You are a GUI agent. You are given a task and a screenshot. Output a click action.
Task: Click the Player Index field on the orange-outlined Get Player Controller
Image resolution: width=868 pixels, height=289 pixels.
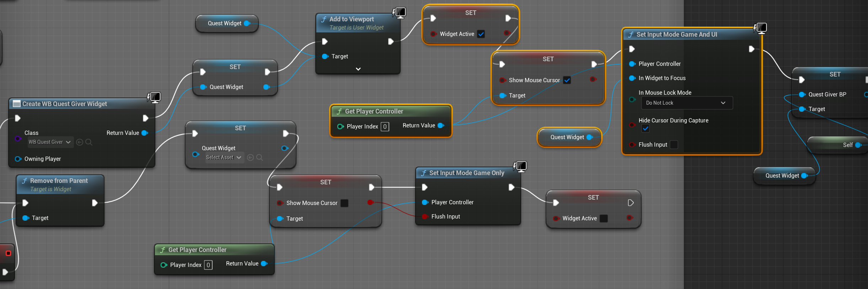pos(385,126)
